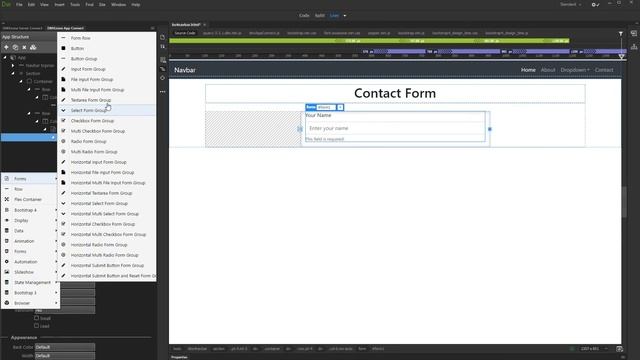Open the highlighted Forms category
The width and height of the screenshot is (640, 360).
point(30,179)
